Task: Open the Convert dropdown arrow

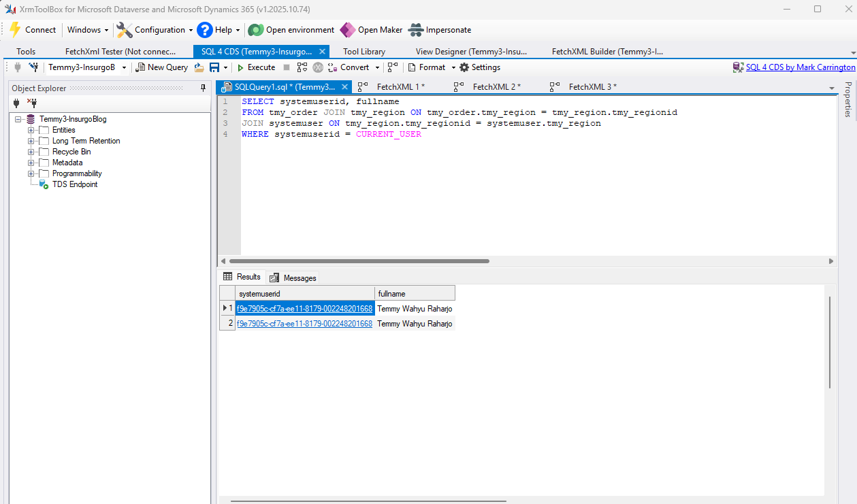Action: [377, 68]
